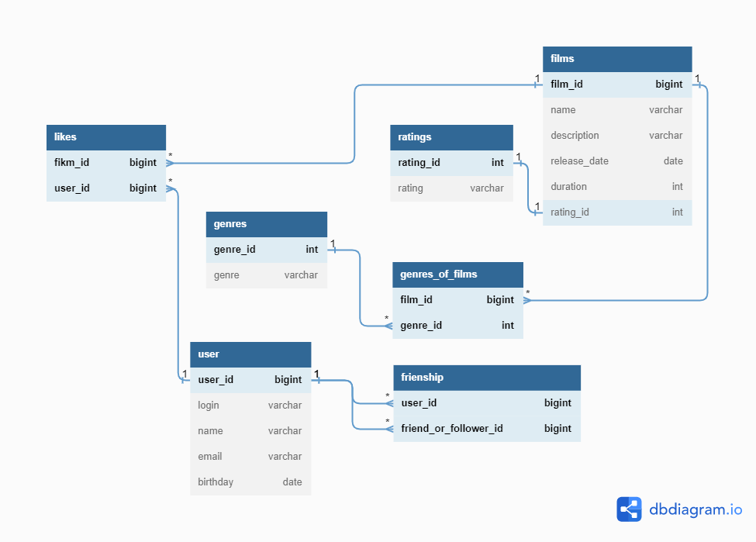Click the fikm_id field in likes
756x542 pixels.
[x=105, y=162]
